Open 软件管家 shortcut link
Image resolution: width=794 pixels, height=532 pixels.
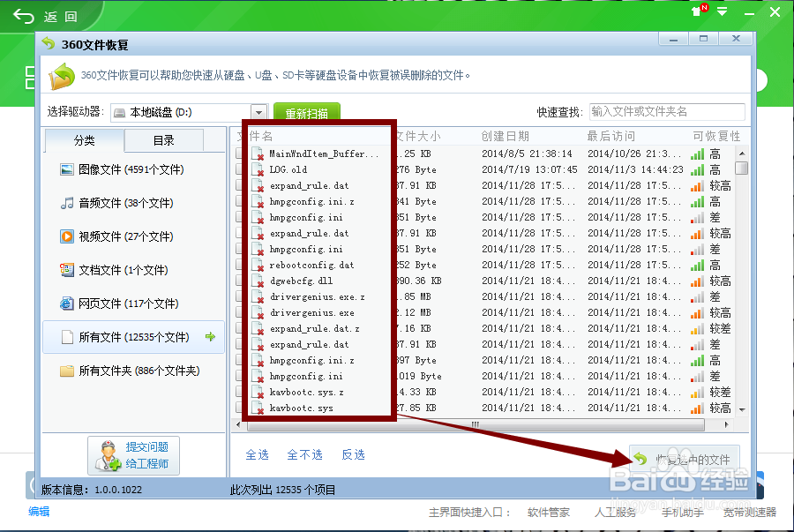pyautogui.click(x=549, y=513)
